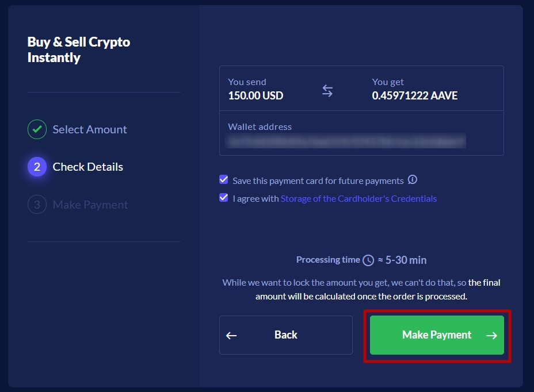Click the blurred Wallet address field
534x392 pixels.
click(346, 141)
